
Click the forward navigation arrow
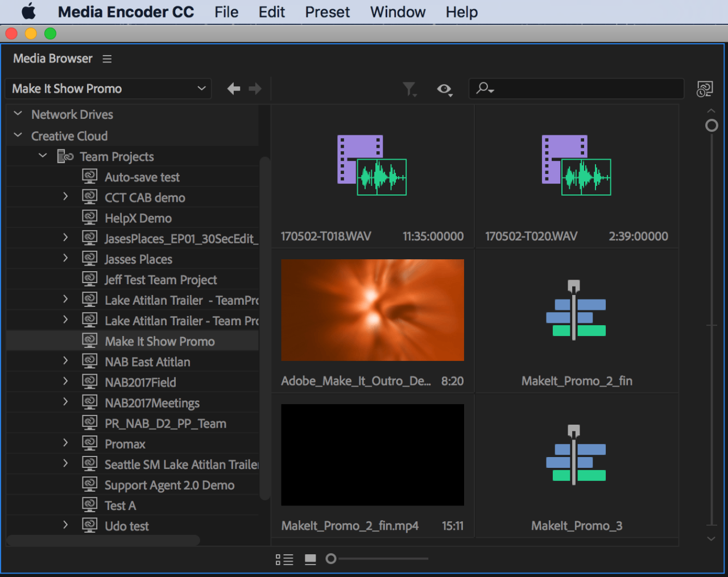[x=255, y=89]
